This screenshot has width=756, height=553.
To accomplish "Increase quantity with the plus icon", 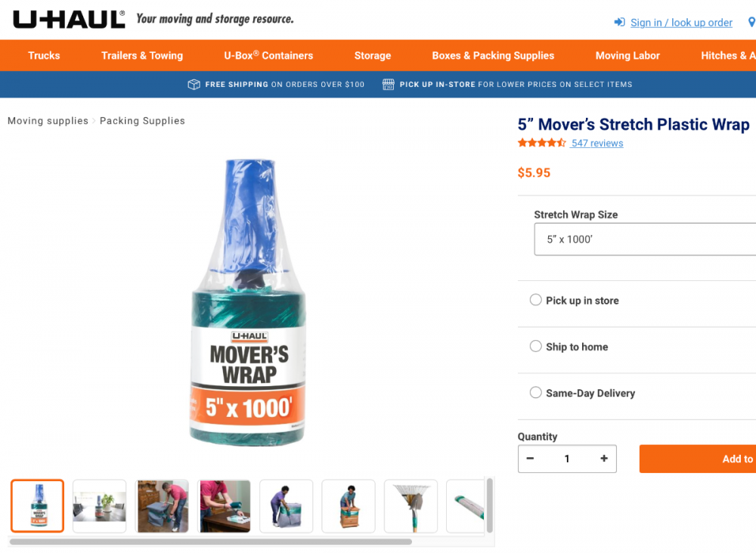I will pos(603,458).
